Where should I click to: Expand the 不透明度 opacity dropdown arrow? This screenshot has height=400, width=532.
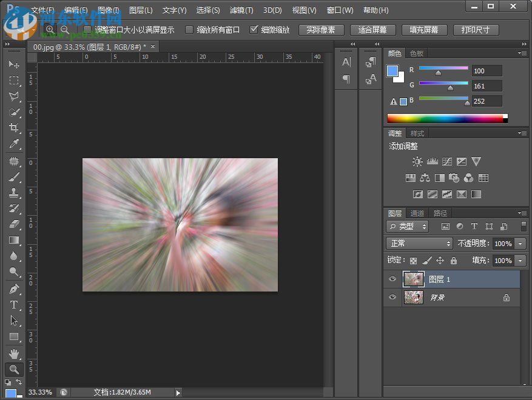click(520, 243)
